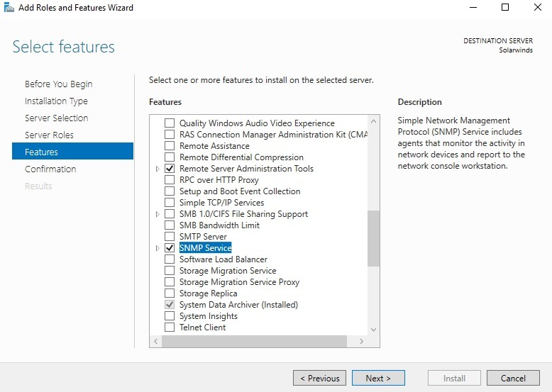
Task: Open the Confirmation step in sidebar
Action: click(x=50, y=169)
